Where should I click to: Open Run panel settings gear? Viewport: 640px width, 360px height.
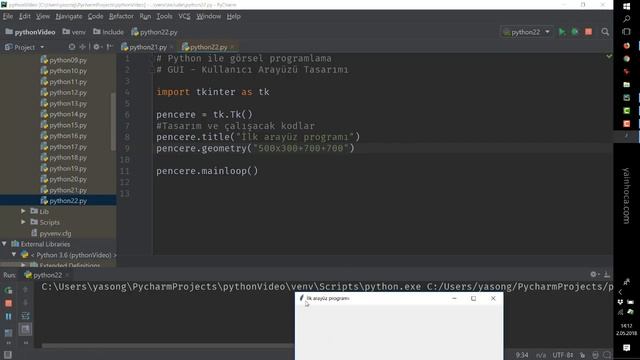point(594,274)
